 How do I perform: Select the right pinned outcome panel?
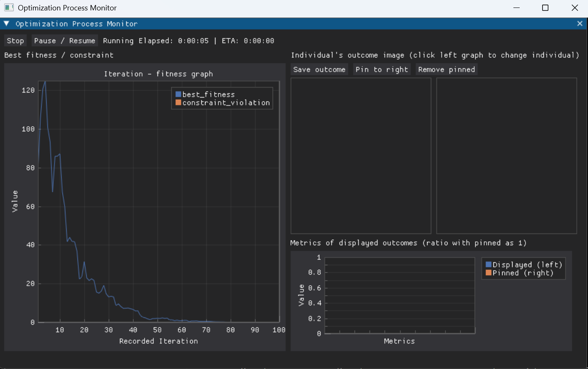coord(506,156)
